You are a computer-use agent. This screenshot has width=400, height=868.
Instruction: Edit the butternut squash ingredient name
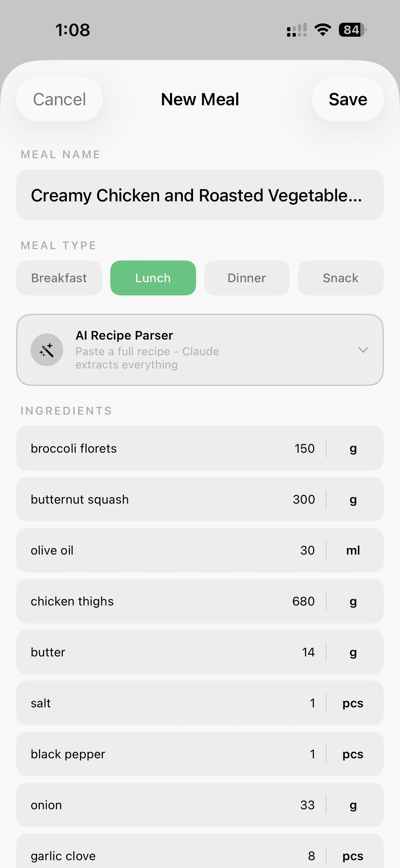(80, 500)
